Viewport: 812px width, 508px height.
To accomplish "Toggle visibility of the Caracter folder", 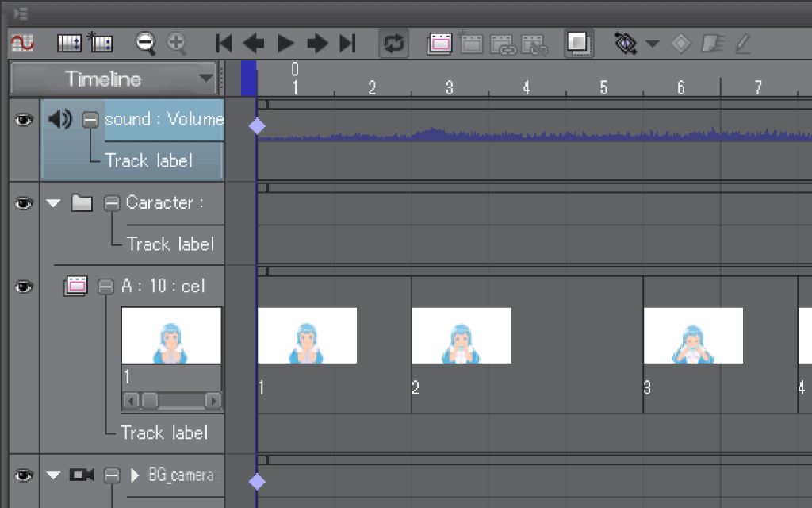I will (x=24, y=203).
